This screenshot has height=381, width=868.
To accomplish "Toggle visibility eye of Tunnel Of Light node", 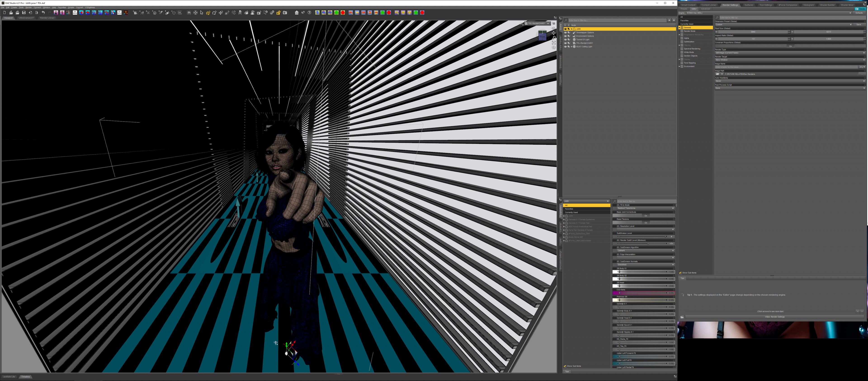I will click(565, 39).
